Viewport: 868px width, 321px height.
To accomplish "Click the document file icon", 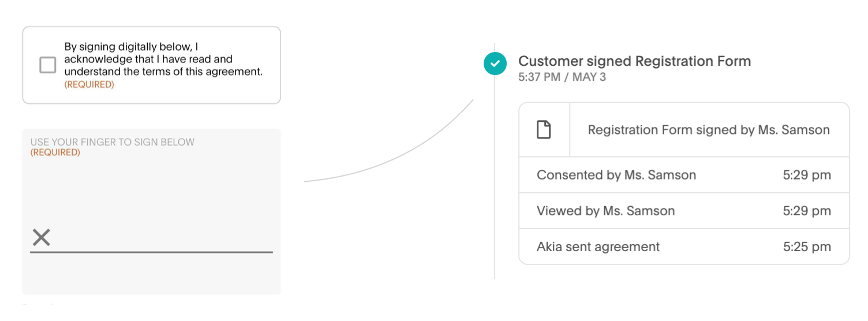I will [x=544, y=130].
